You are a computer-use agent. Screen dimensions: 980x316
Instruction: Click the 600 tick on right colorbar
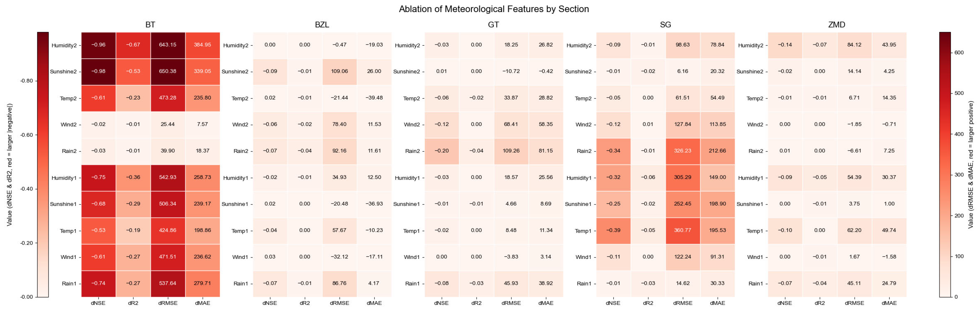pos(959,53)
